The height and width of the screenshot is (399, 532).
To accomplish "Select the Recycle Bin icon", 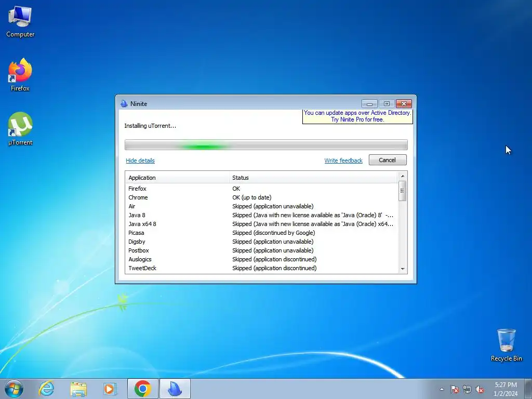I will 506,345.
